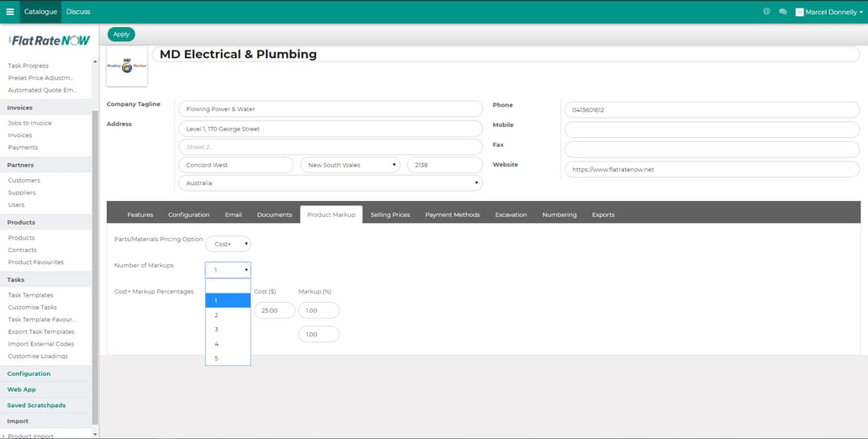The height and width of the screenshot is (439, 868).
Task: Open the Payment Methods tab
Action: click(x=453, y=214)
